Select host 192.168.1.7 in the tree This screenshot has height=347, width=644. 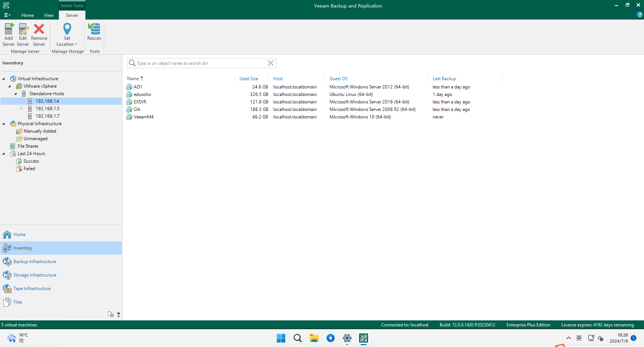pyautogui.click(x=47, y=116)
